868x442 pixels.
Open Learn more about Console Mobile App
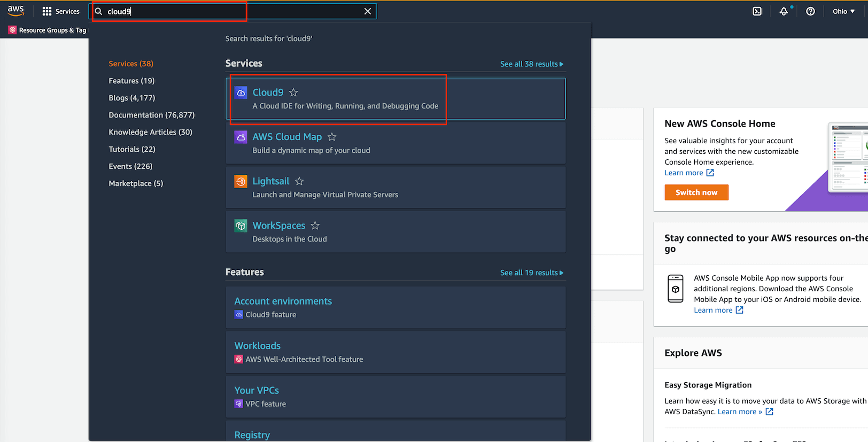click(x=718, y=310)
